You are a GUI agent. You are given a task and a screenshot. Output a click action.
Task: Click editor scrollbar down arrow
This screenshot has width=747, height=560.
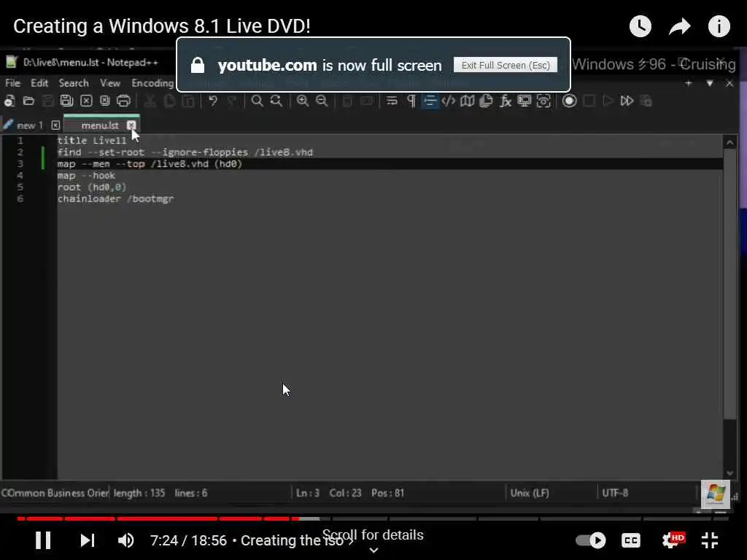(x=729, y=472)
